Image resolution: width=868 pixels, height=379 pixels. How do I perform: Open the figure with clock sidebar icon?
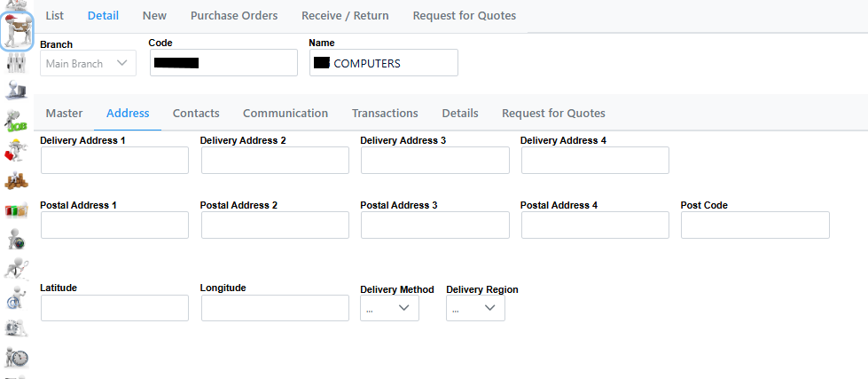click(17, 358)
